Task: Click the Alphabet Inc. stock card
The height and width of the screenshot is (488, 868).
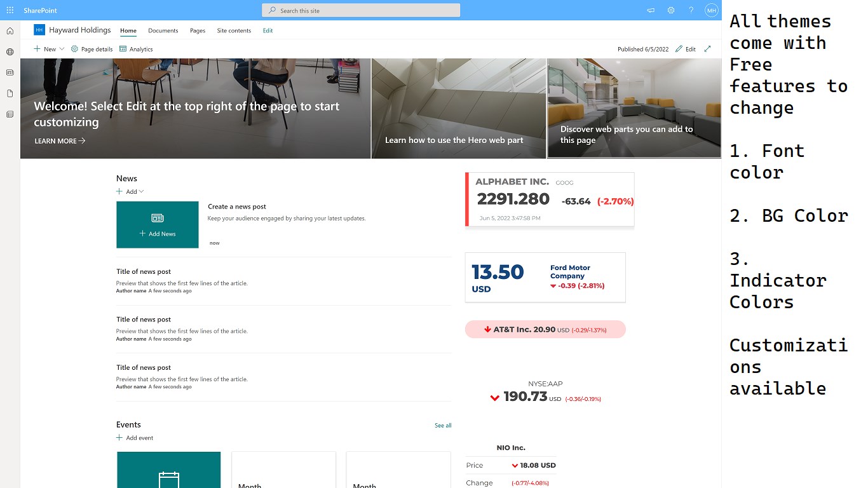Action: [x=550, y=199]
